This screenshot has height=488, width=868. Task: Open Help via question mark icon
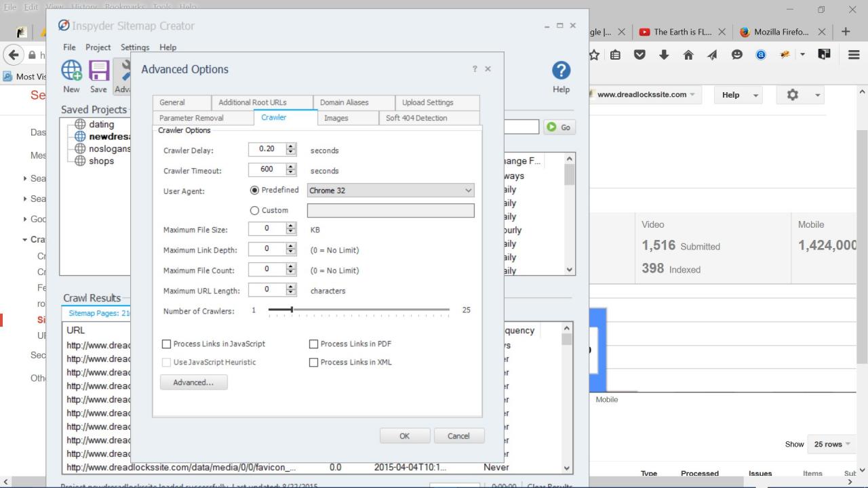561,70
